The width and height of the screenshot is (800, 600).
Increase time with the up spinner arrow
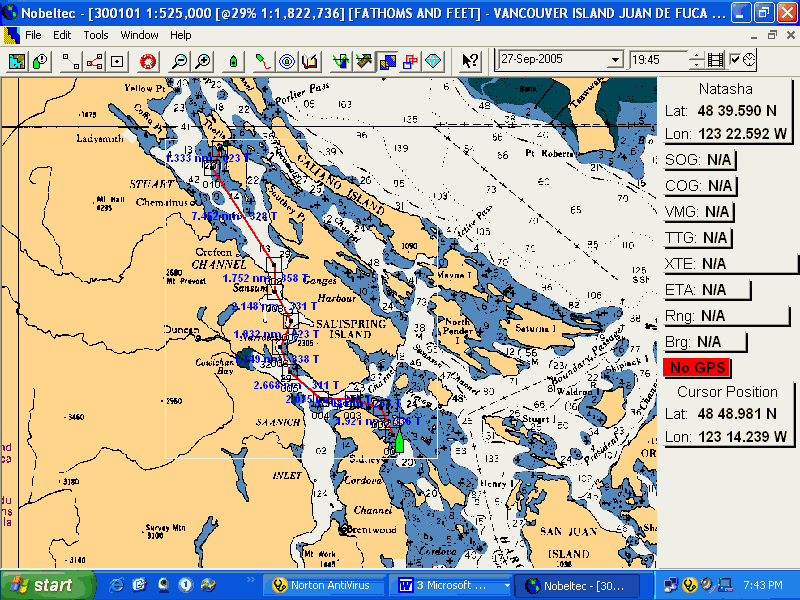coord(696,56)
